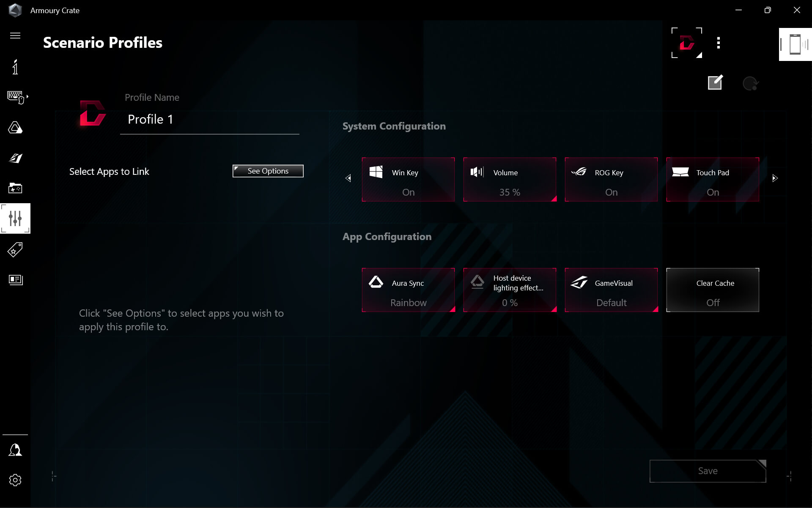Click the content or library panel icon
The image size is (812, 508).
(15, 279)
